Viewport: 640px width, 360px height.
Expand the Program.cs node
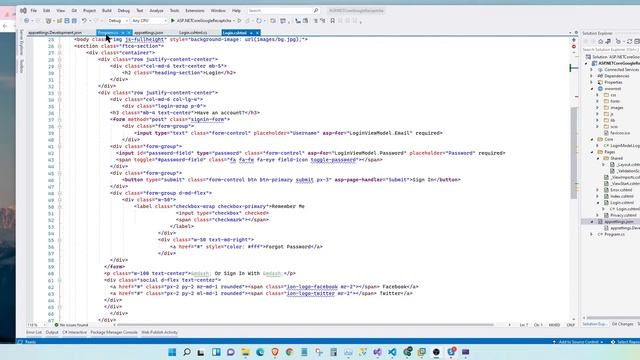tap(592, 234)
